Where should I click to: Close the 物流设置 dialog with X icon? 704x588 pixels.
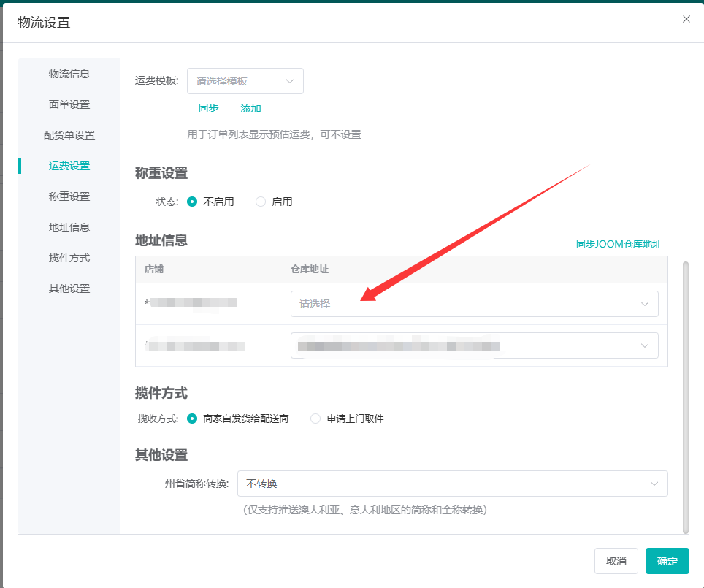click(x=686, y=19)
